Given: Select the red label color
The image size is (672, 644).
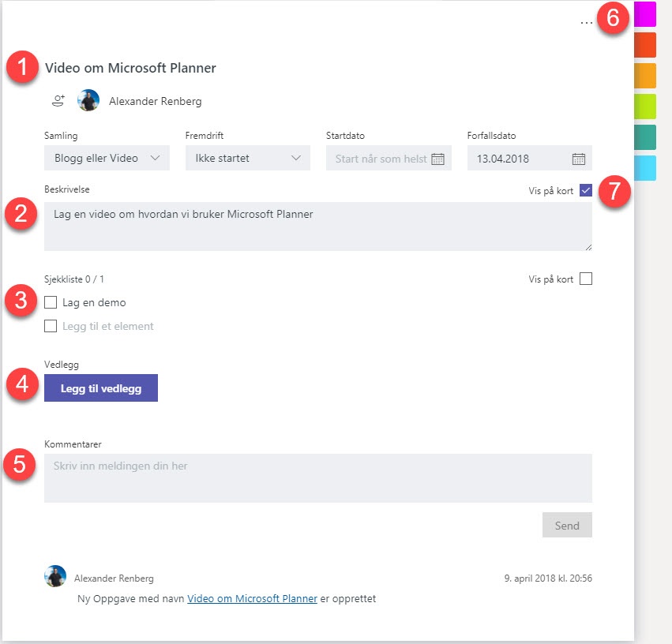Looking at the screenshot, I should click(645, 45).
